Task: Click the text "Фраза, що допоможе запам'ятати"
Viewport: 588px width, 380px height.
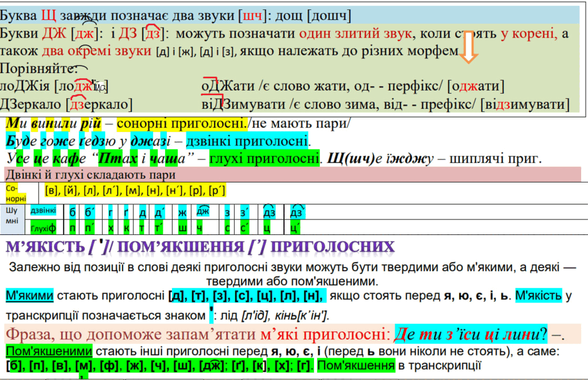Action: coord(131,334)
